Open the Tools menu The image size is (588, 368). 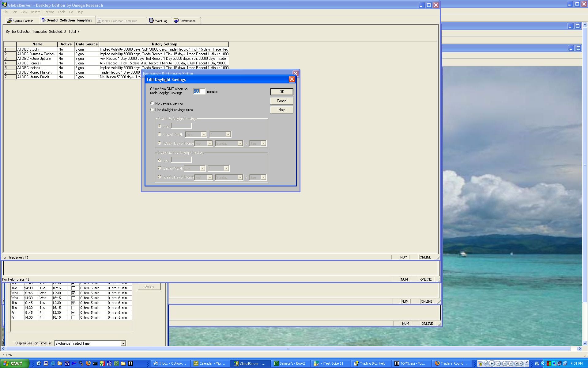pyautogui.click(x=61, y=12)
